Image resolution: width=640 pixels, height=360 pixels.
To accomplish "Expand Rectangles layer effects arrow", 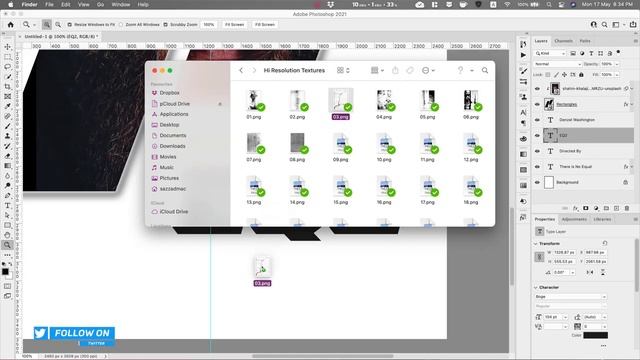I will coord(632,104).
